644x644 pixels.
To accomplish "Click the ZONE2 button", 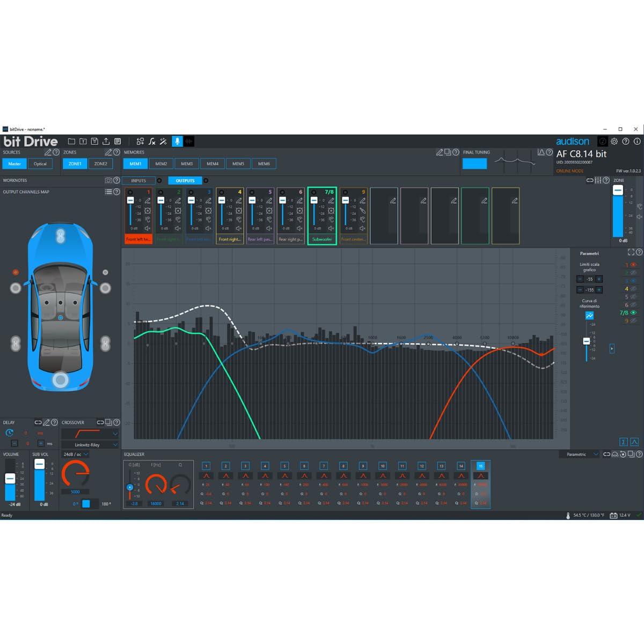I will pyautogui.click(x=101, y=164).
